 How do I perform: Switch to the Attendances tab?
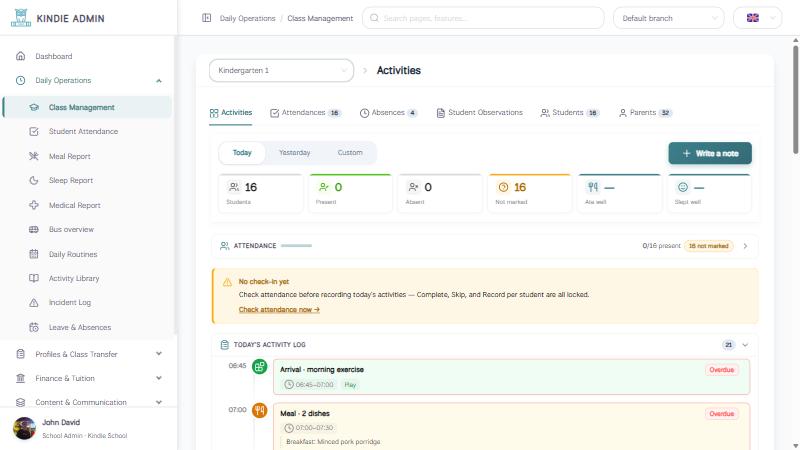coord(305,113)
